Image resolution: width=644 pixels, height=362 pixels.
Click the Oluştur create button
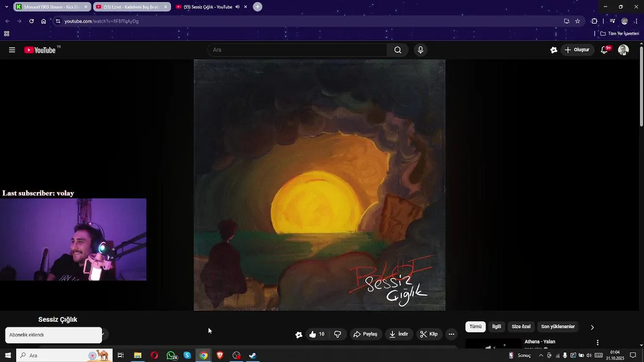(x=578, y=50)
